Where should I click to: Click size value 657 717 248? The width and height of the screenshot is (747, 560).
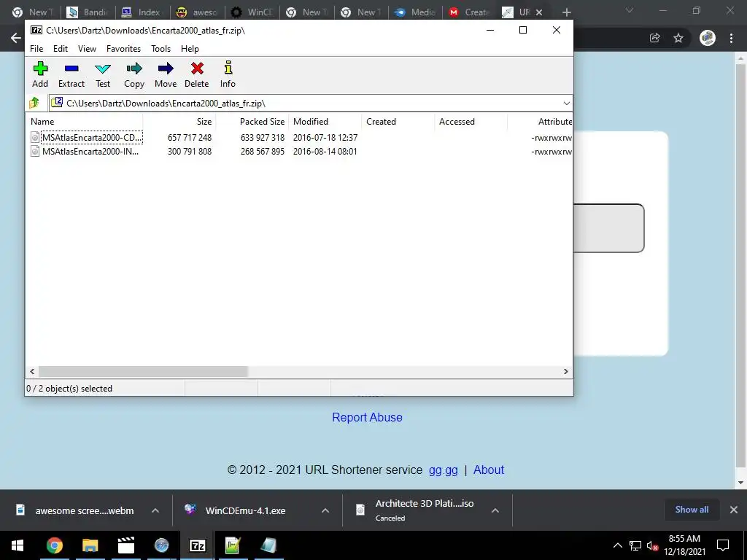tap(190, 138)
